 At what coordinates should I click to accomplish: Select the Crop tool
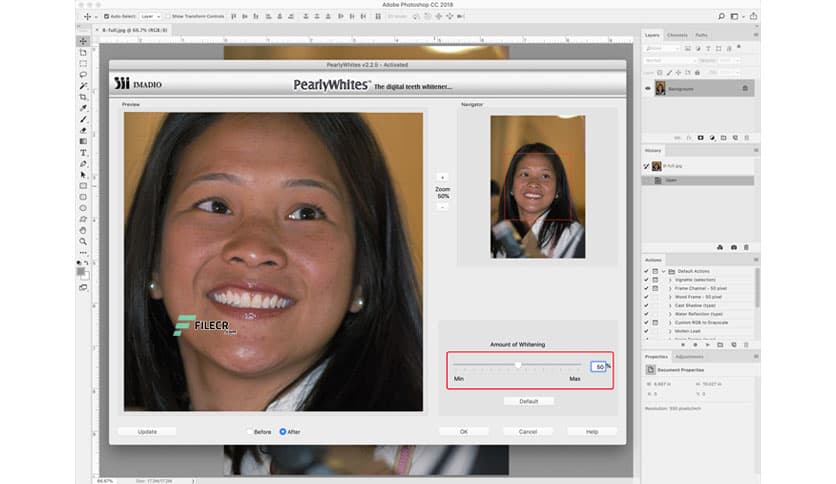pyautogui.click(x=83, y=97)
